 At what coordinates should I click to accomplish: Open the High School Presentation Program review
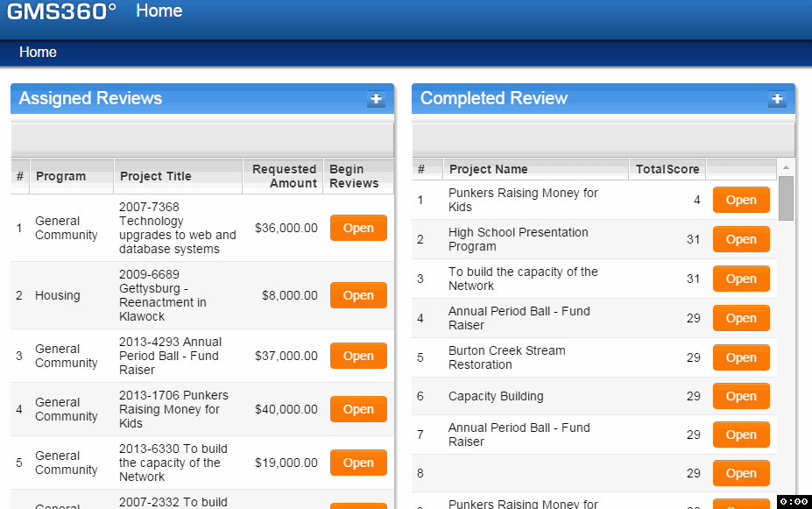coord(741,239)
